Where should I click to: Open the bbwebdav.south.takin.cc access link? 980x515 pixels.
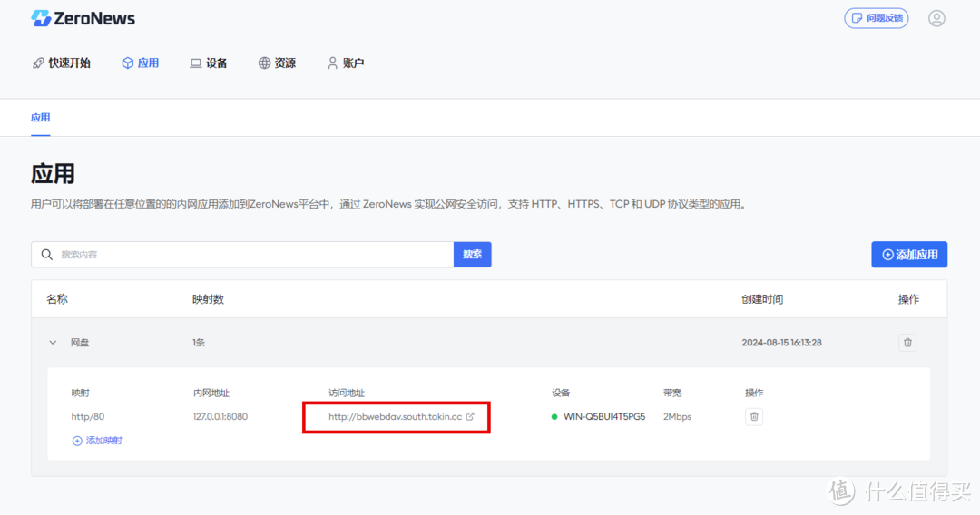395,417
